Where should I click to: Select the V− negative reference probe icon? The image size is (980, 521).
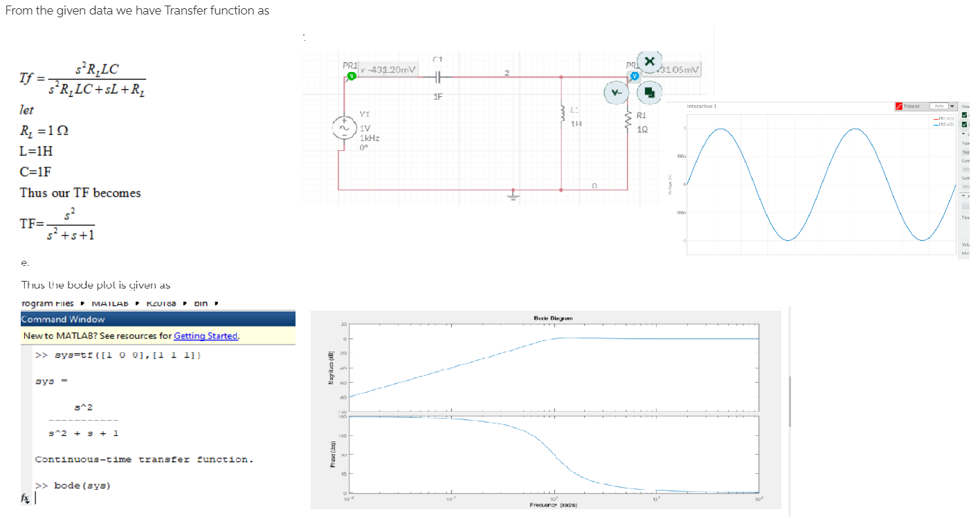point(616,92)
